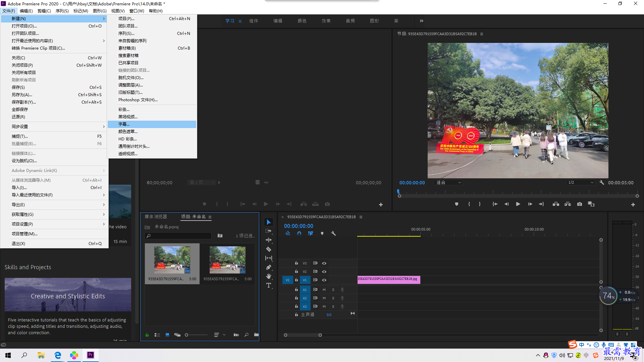The height and width of the screenshot is (362, 644).
Task: Open Comparison View in Program monitor
Action: pyautogui.click(x=591, y=204)
